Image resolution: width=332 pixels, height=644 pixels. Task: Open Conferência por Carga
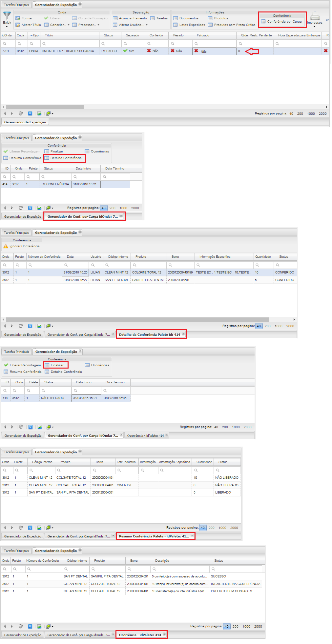tap(281, 22)
